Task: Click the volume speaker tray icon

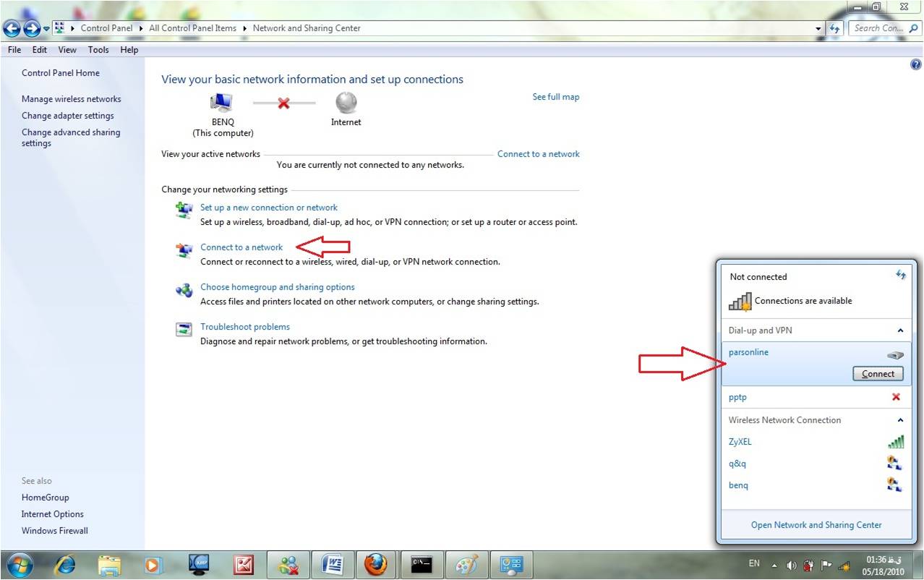Action: [x=792, y=565]
